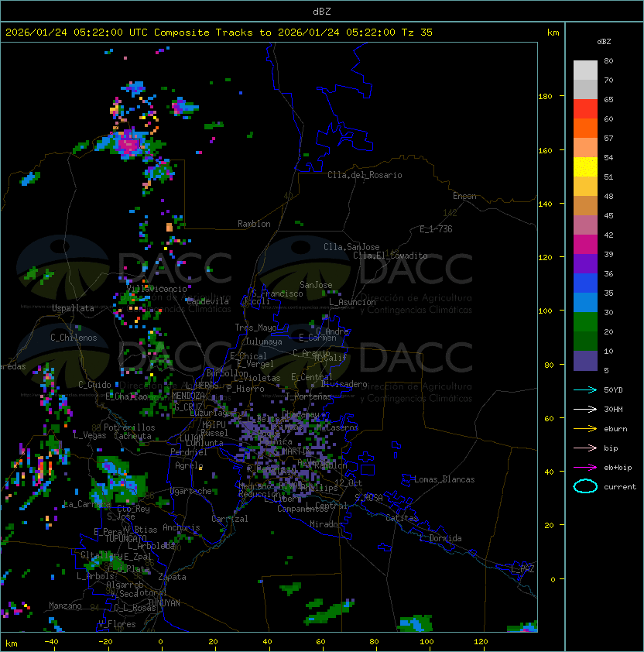The height and width of the screenshot is (652, 644).
Task: Select the slate violet 10–5 dBZ swatch
Action: 585,361
